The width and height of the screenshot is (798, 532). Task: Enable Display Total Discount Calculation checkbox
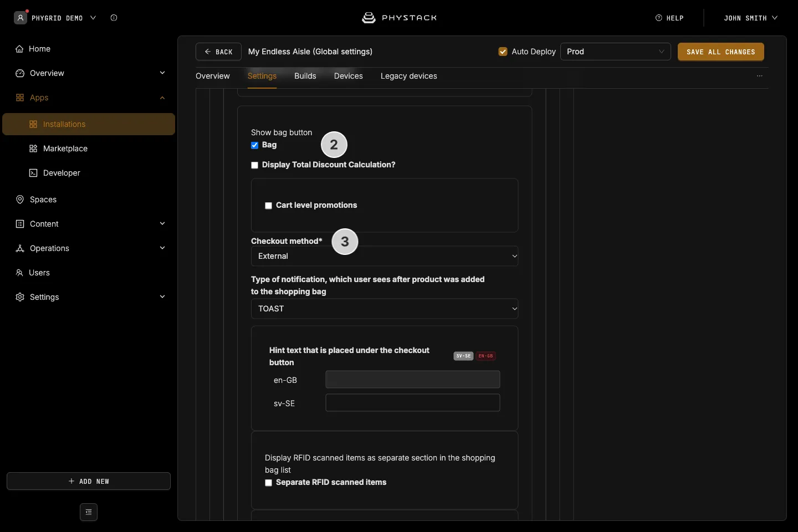[255, 165]
